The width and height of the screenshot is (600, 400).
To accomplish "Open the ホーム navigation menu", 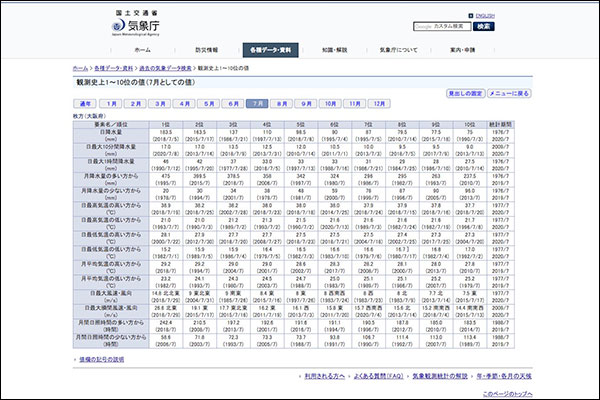I will [143, 49].
